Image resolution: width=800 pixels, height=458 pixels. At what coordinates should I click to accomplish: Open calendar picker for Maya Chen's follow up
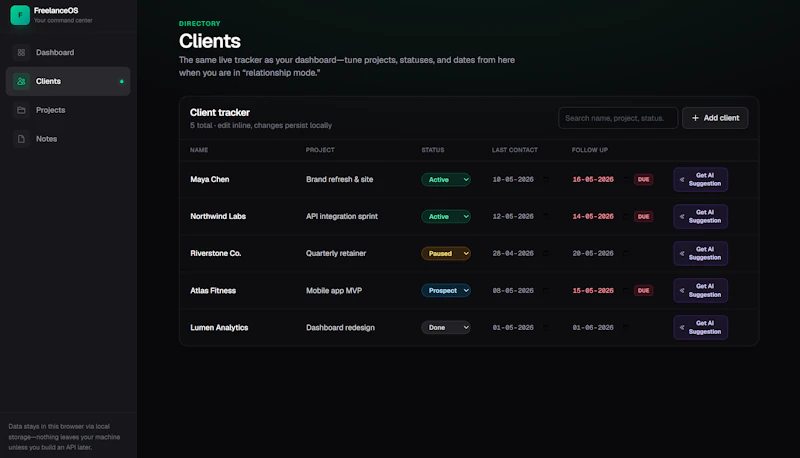[626, 180]
